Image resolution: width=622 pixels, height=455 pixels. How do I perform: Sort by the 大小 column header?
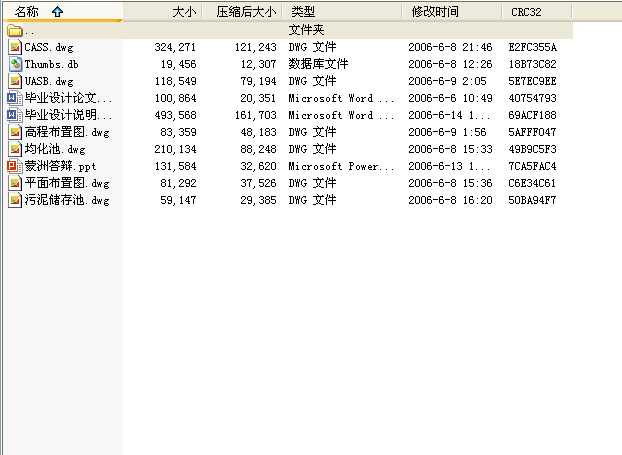(x=163, y=12)
